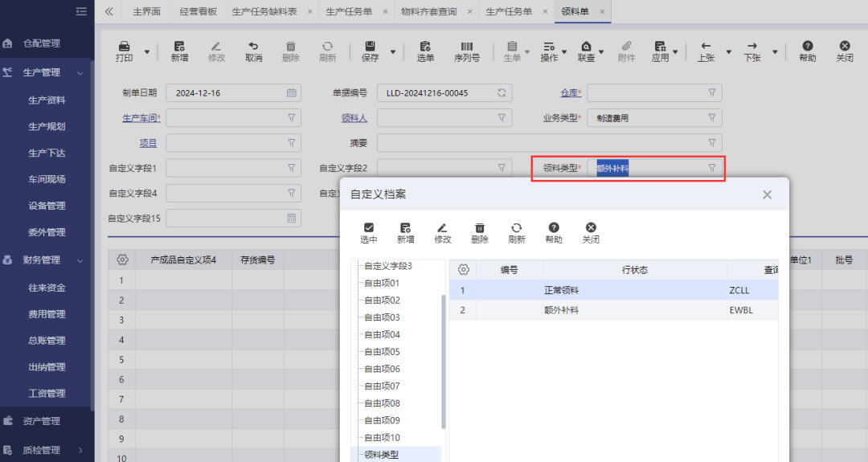
Task: Collapse the 生产管理 sidebar section
Action: point(80,73)
